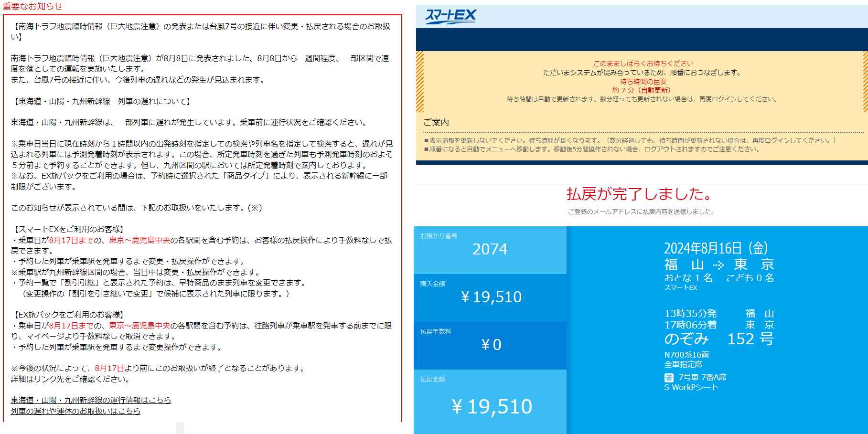
Task: Click the seat icon beside 7号車 7番A席
Action: point(669,378)
